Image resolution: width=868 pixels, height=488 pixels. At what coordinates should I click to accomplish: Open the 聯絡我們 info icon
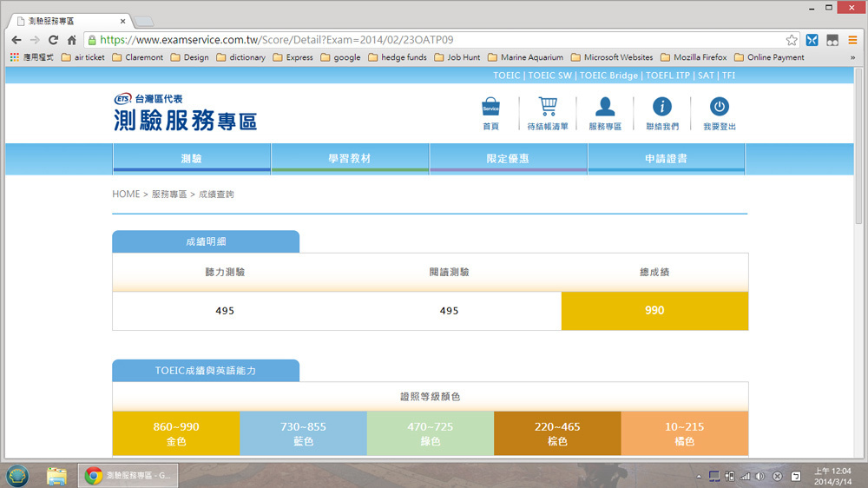(x=661, y=108)
